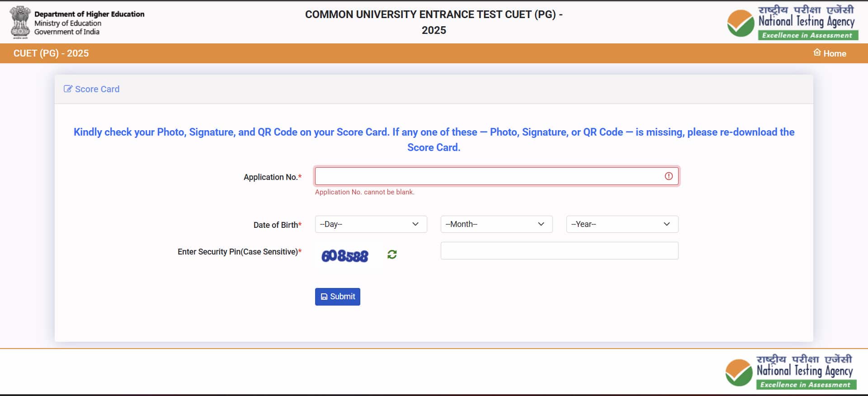Click the red error icon in Application No. field
Screen dimensions: 868x396
(x=669, y=176)
